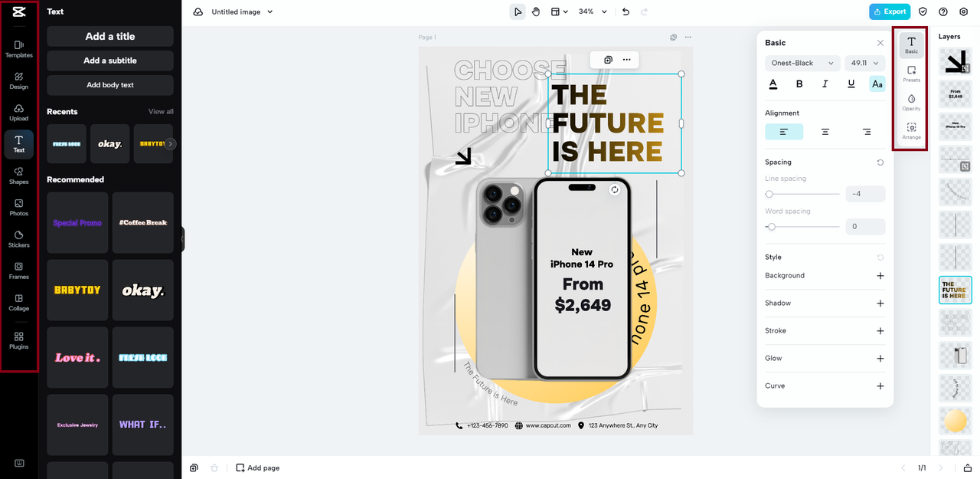980x479 pixels.
Task: Click the Line spacing slider handle
Action: [769, 194]
